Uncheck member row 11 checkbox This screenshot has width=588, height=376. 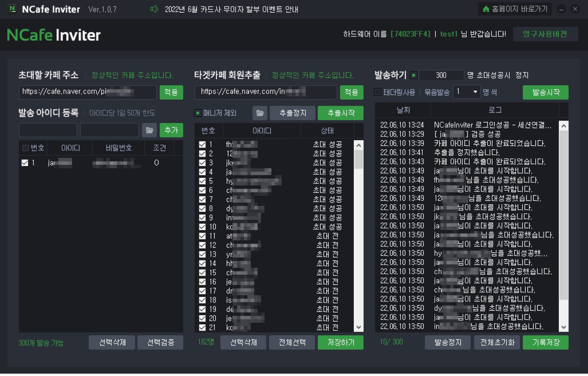[x=202, y=236]
